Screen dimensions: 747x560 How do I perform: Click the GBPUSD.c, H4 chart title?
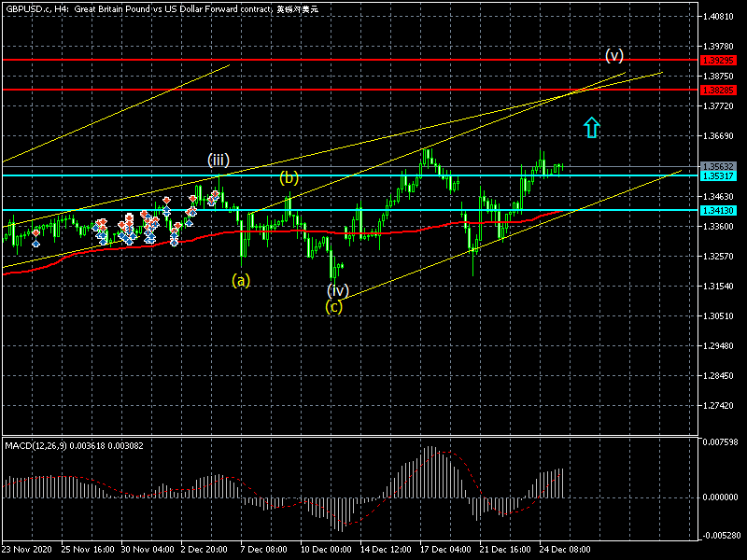pyautogui.click(x=37, y=7)
